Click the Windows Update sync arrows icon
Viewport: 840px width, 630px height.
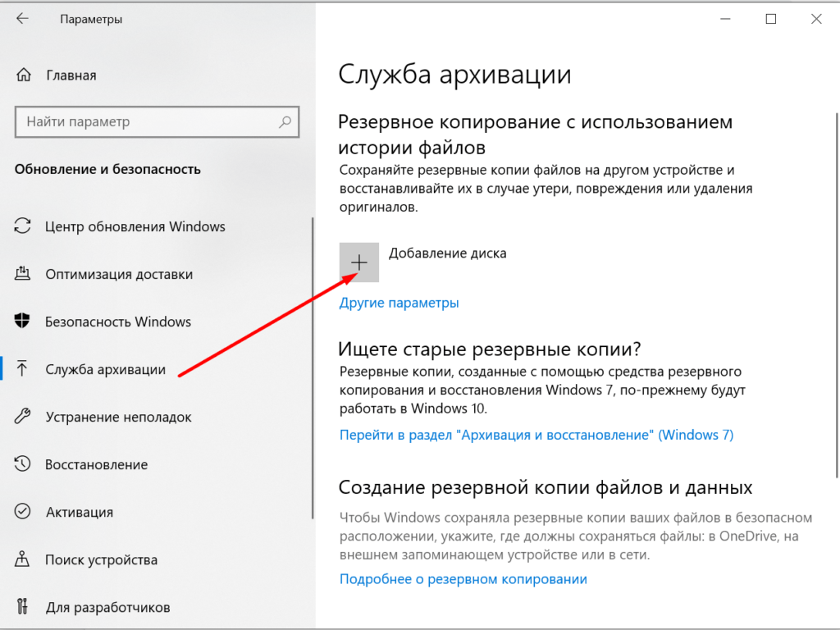pos(22,226)
